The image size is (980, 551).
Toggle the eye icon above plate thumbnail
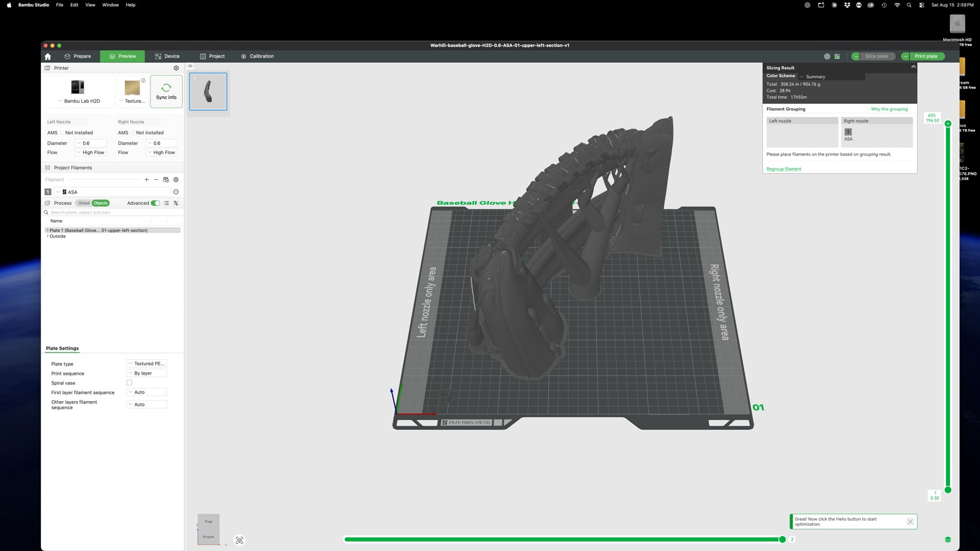[x=190, y=66]
